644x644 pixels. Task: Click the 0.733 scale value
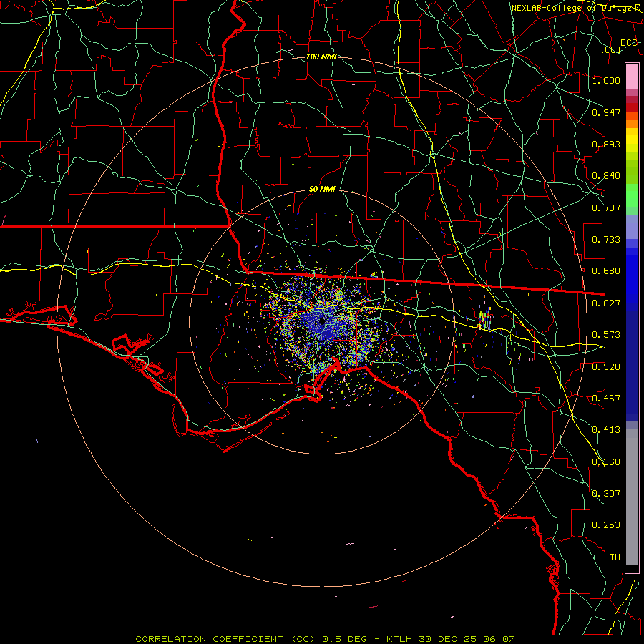[606, 240]
